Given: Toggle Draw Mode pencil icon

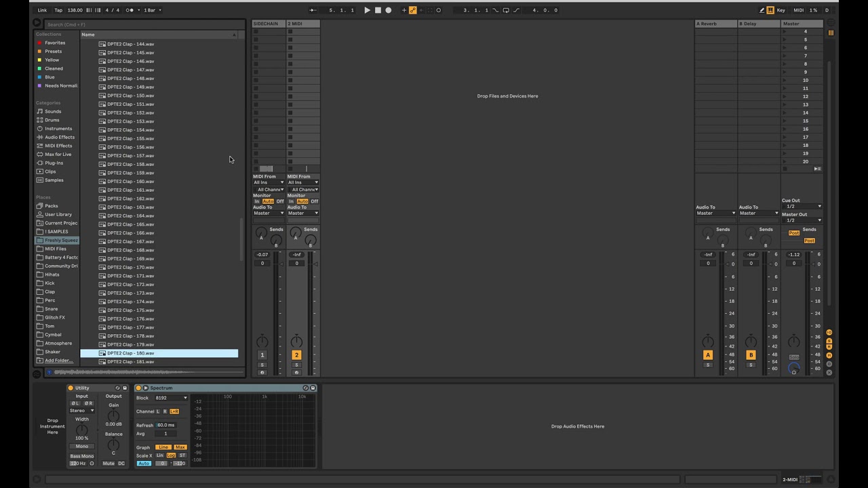Looking at the screenshot, I should [762, 10].
